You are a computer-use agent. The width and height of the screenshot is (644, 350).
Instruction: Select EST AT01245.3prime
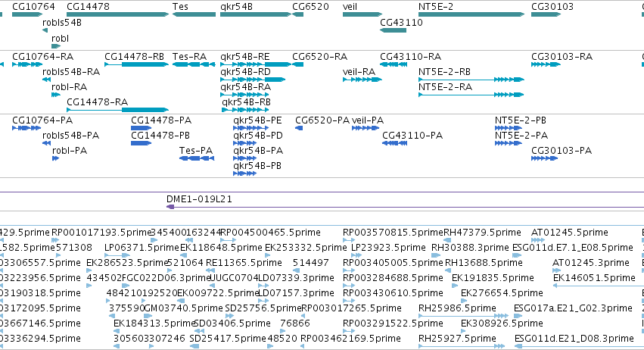point(591,263)
